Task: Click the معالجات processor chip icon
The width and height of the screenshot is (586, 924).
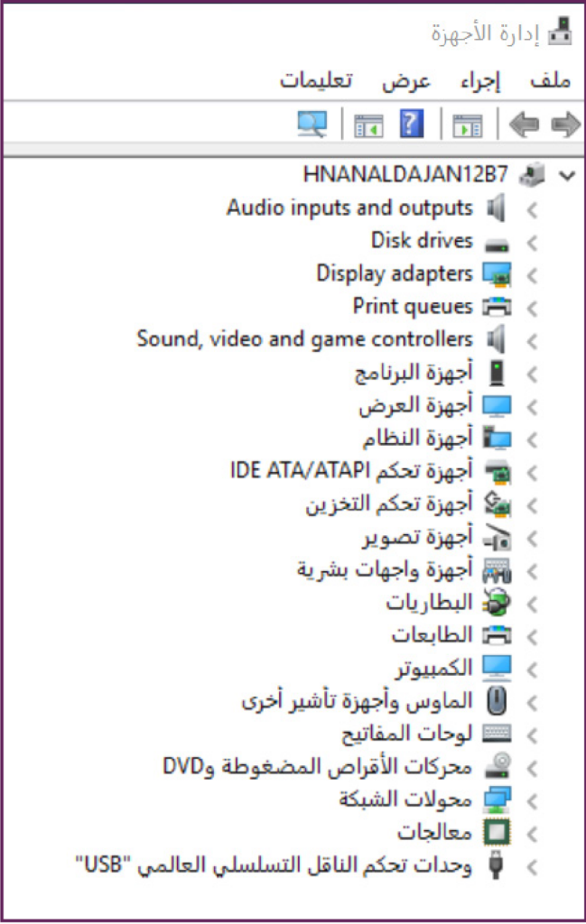Action: pos(497,832)
